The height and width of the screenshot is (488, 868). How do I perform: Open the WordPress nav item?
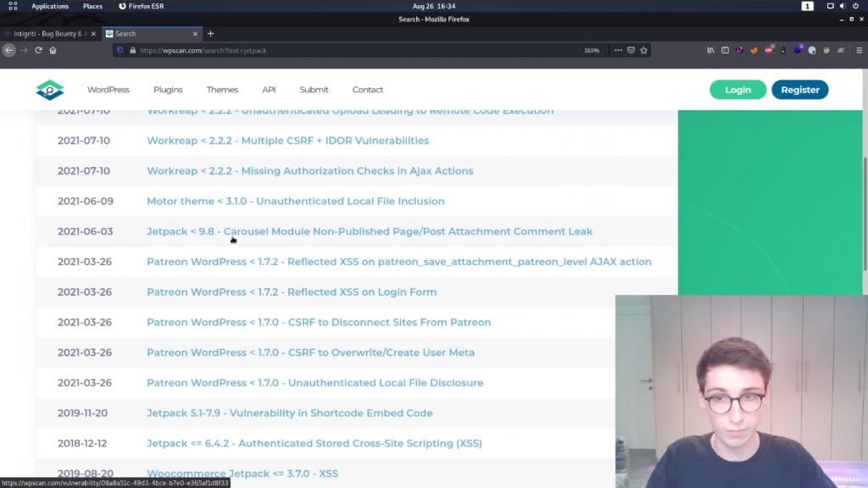pyautogui.click(x=108, y=90)
